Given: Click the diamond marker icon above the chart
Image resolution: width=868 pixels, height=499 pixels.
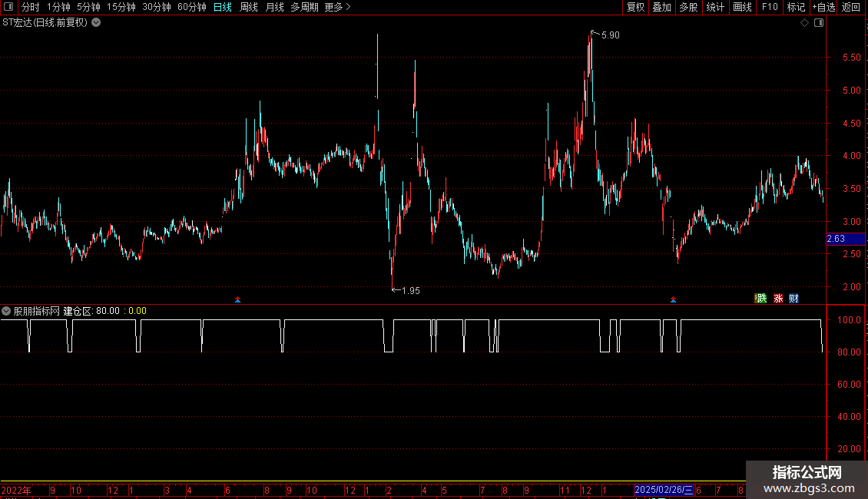Looking at the screenshot, I should tap(805, 23).
